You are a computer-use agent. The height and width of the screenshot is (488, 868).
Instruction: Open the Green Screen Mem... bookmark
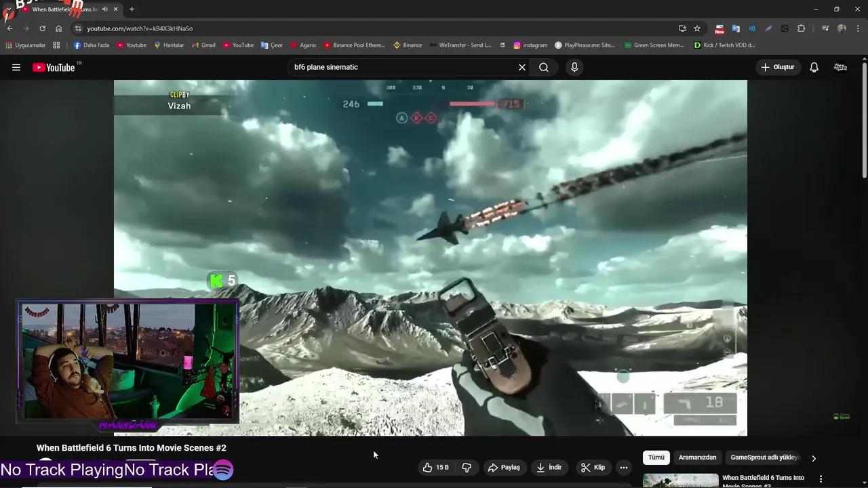tap(654, 45)
